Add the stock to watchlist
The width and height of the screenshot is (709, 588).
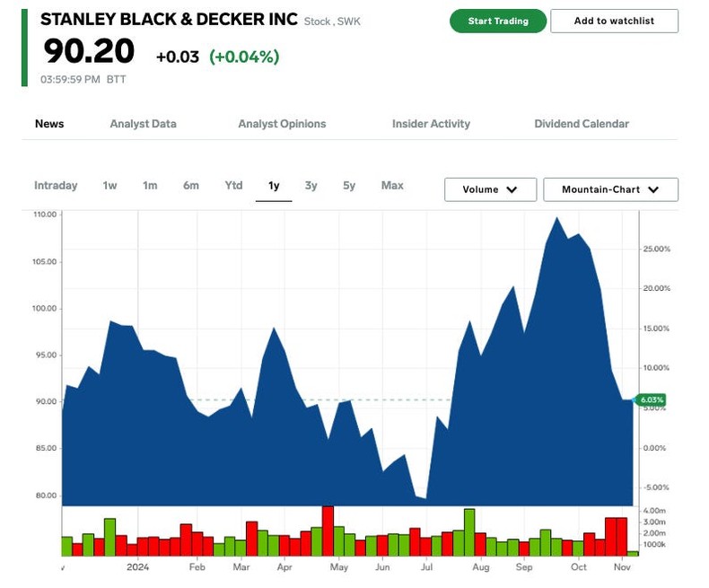[614, 21]
